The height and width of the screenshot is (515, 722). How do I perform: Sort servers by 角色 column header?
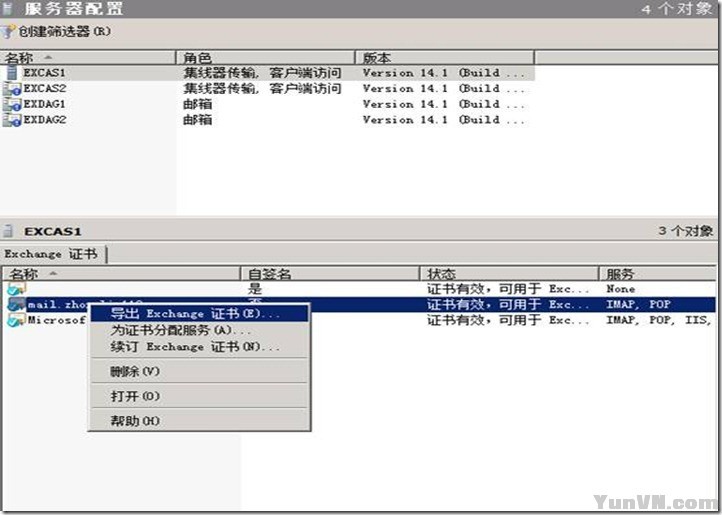click(x=265, y=58)
